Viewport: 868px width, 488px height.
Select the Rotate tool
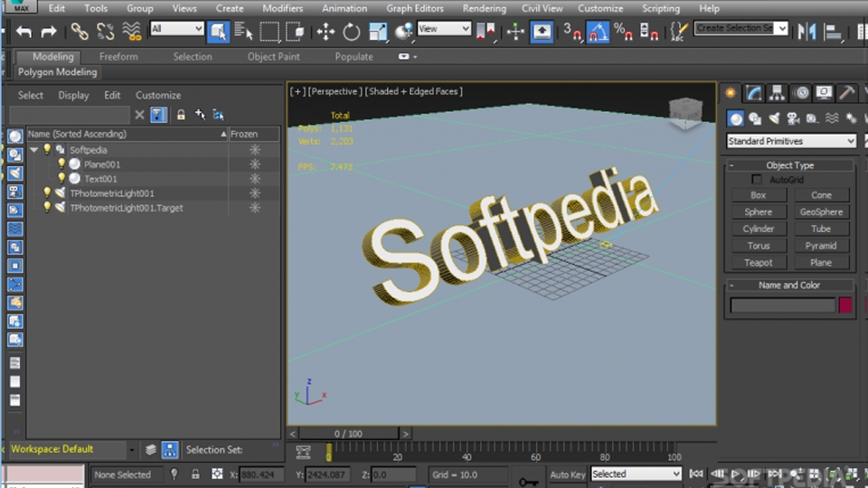[351, 32]
